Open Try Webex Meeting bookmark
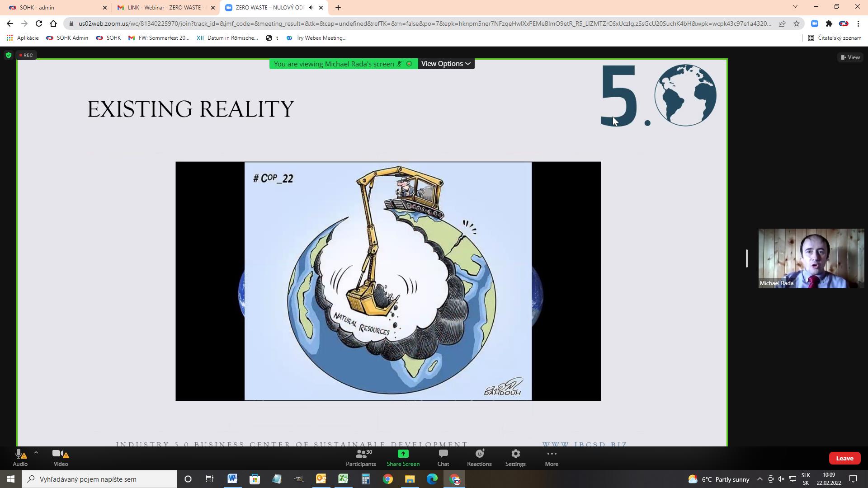Viewport: 868px width, 488px height. click(x=316, y=38)
